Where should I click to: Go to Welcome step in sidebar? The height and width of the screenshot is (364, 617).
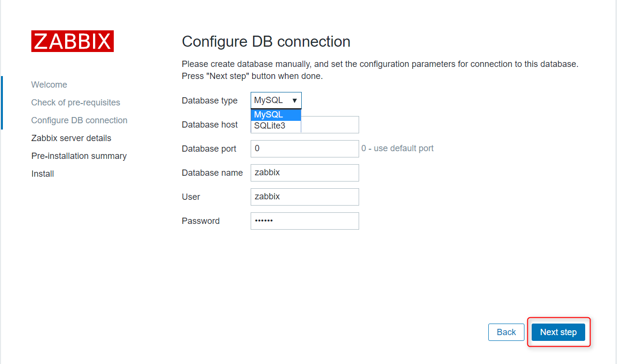click(x=49, y=85)
